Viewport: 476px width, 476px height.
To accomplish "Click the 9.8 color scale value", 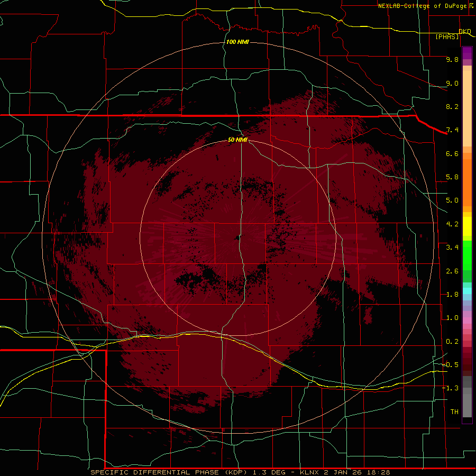I will [452, 59].
